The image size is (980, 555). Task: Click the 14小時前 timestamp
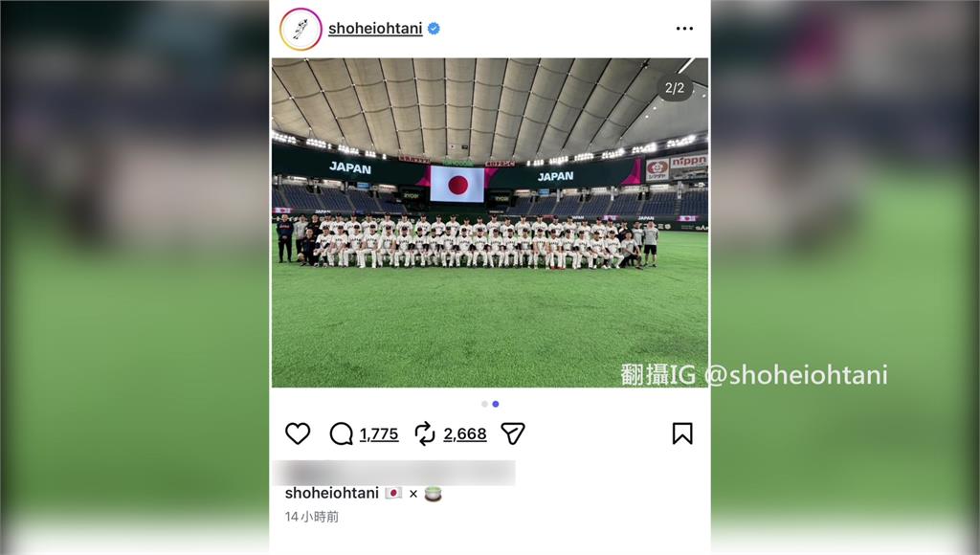[311, 517]
